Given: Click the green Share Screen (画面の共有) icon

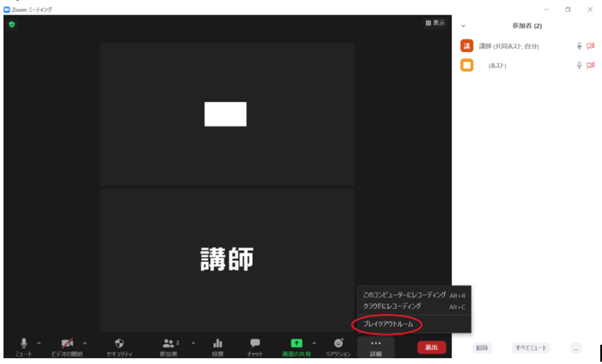Looking at the screenshot, I should click(296, 343).
